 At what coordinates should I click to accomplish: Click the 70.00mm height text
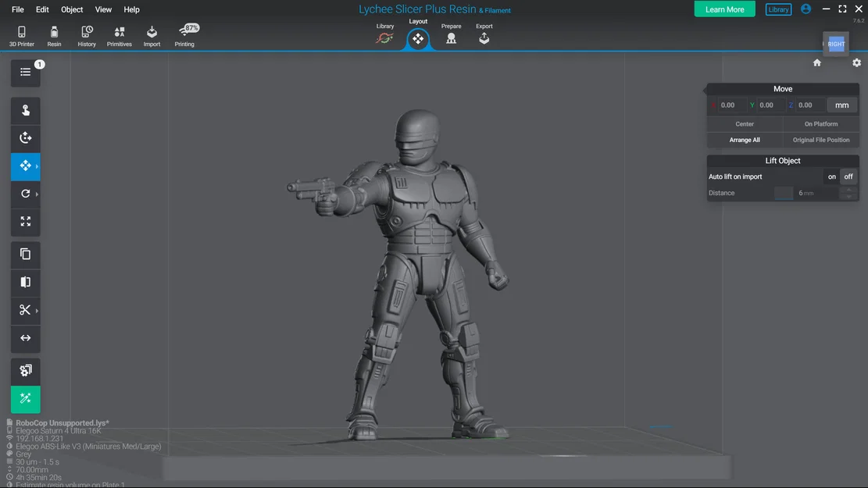32,470
